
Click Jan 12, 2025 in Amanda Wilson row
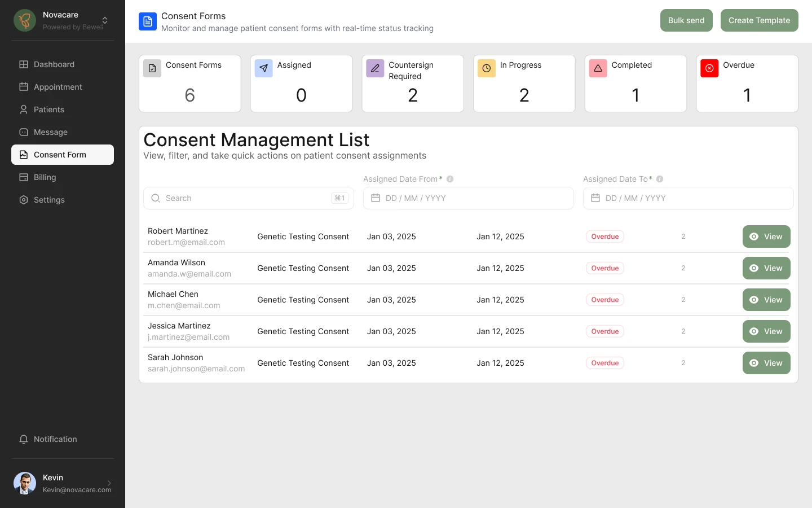click(x=500, y=268)
